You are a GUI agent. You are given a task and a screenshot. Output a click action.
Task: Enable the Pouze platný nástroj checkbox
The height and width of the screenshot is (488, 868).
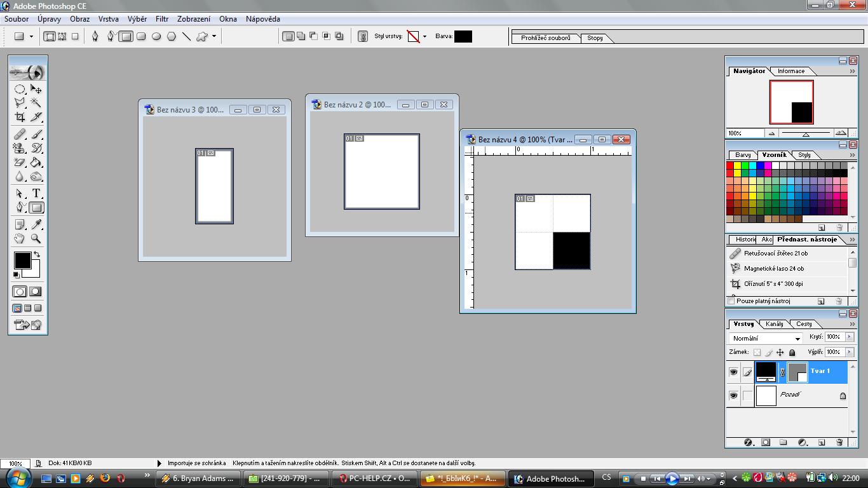coord(731,301)
